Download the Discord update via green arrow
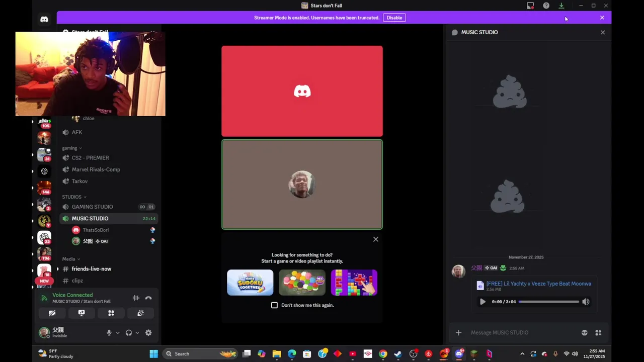This screenshot has width=644, height=362. (x=561, y=6)
